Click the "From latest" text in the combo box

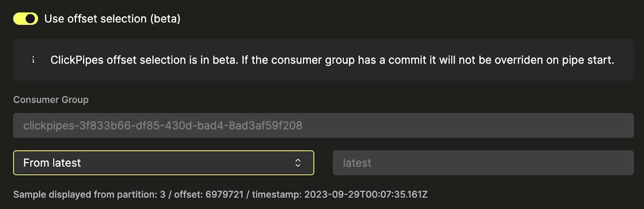[52, 163]
